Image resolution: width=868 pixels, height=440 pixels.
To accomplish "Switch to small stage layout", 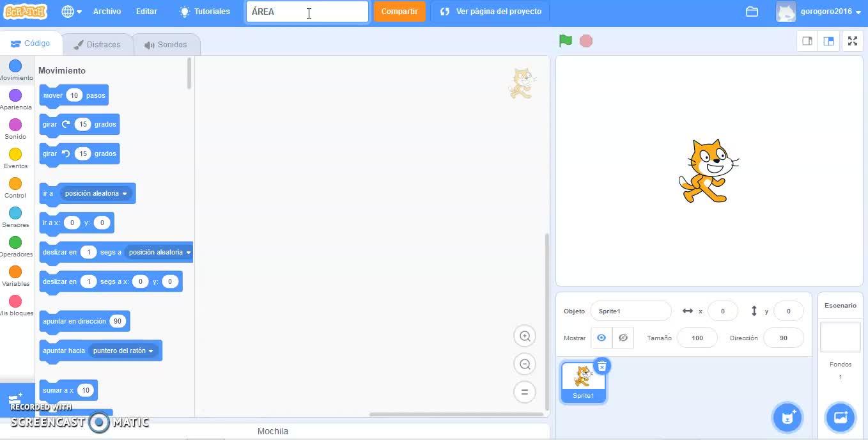I will click(807, 41).
